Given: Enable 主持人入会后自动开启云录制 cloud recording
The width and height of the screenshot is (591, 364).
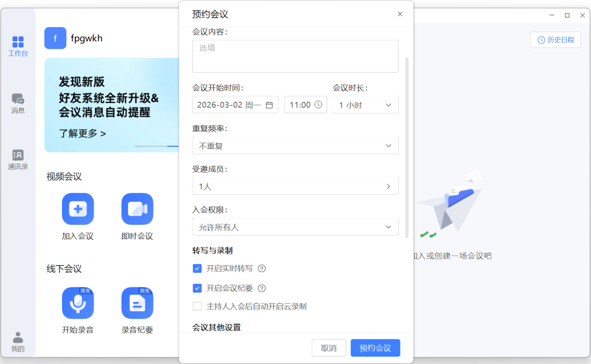Looking at the screenshot, I should tap(197, 306).
